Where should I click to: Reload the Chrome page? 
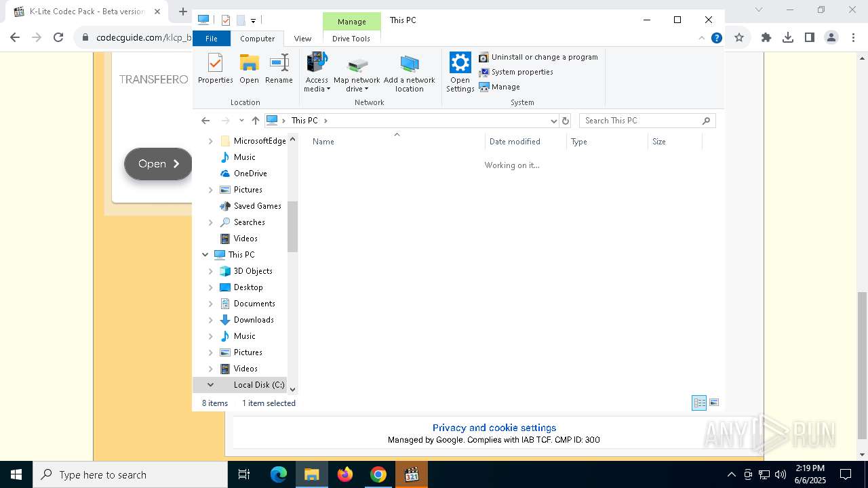tap(58, 38)
